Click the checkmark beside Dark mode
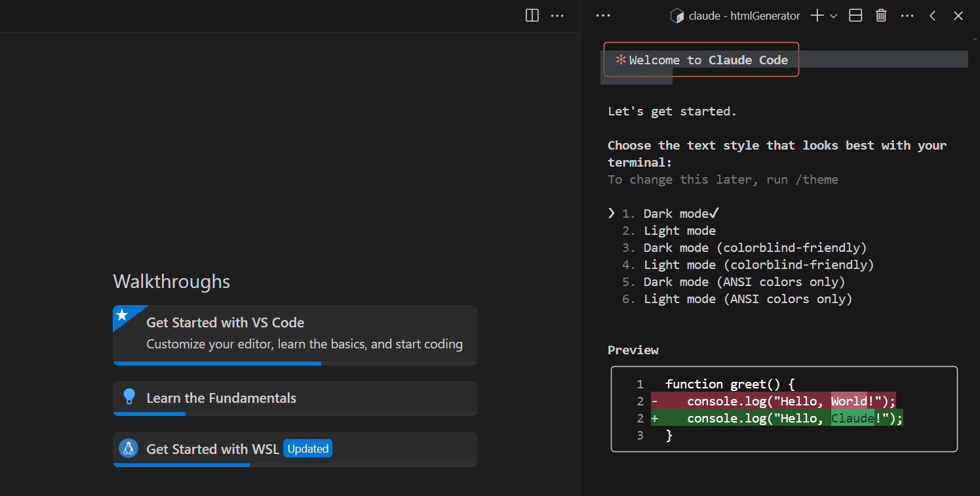This screenshot has height=496, width=980. (715, 213)
